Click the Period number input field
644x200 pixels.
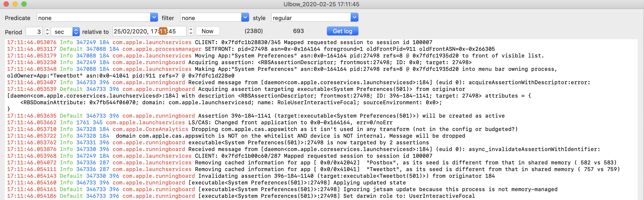tap(34, 32)
